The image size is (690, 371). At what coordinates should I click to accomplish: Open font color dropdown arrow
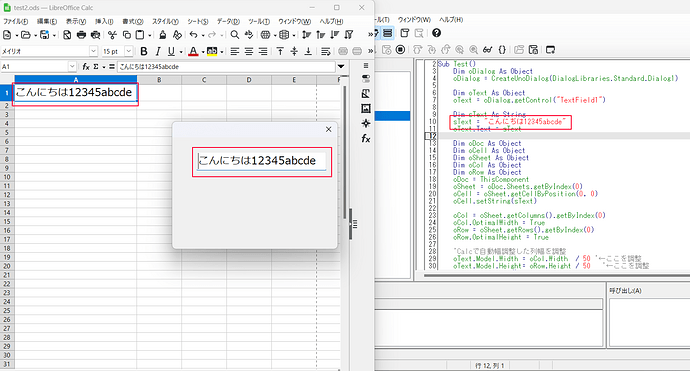tap(203, 52)
